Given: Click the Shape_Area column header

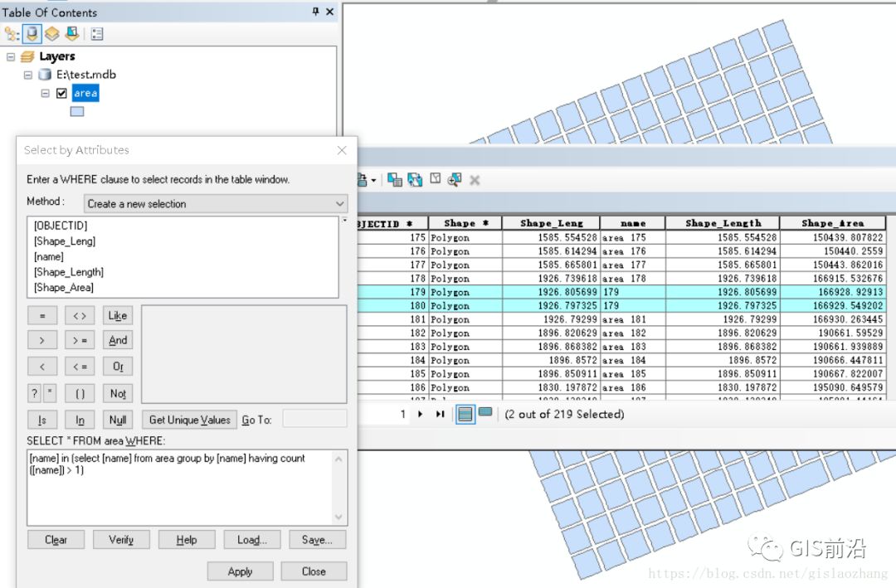Looking at the screenshot, I should [833, 223].
